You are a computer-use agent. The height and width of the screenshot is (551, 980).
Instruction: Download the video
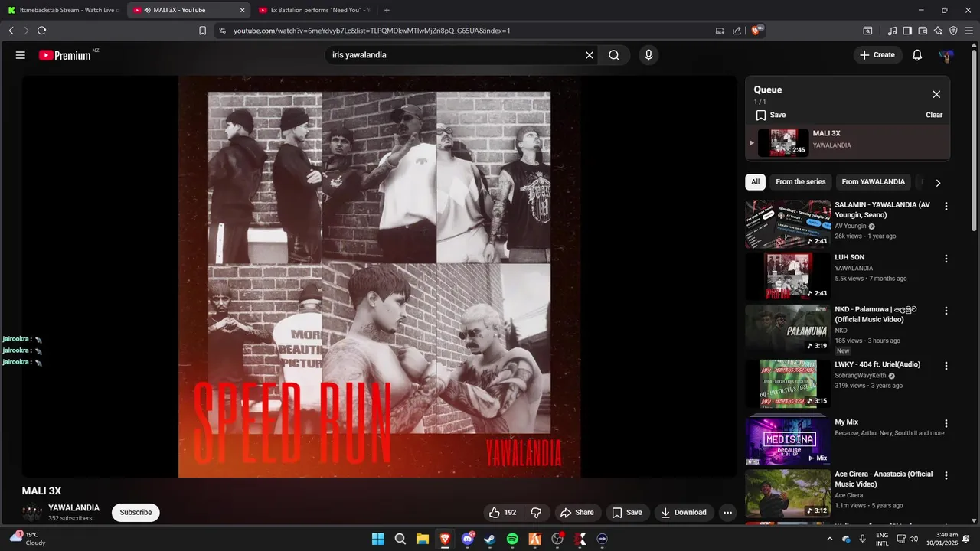pyautogui.click(x=684, y=513)
